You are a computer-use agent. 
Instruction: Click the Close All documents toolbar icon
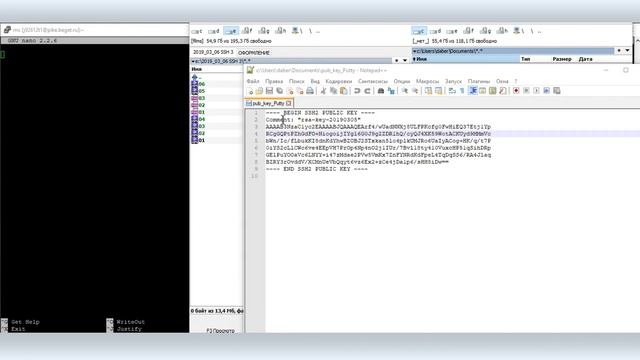click(x=300, y=91)
